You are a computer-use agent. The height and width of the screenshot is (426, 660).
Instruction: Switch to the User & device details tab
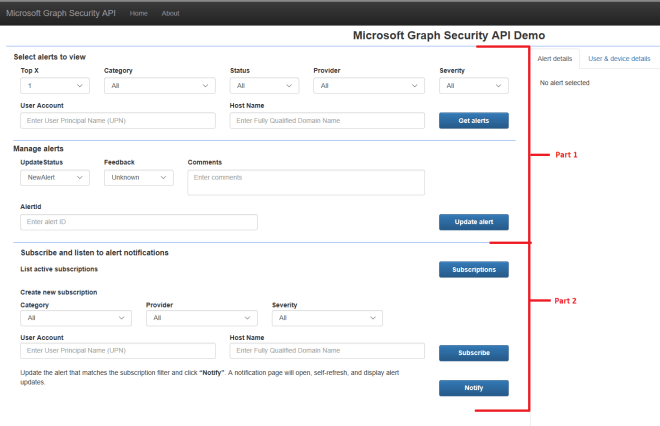619,59
